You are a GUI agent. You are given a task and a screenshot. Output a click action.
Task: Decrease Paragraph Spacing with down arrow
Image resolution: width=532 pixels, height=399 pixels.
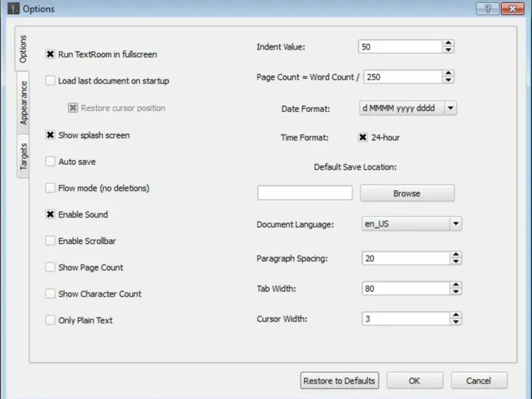[x=456, y=261]
